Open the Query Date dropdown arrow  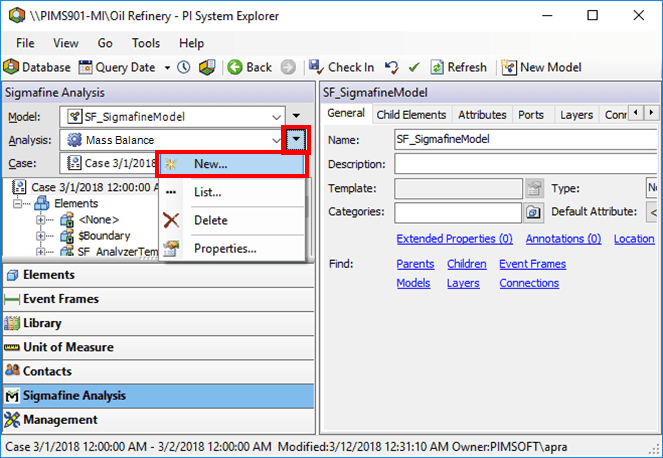167,68
